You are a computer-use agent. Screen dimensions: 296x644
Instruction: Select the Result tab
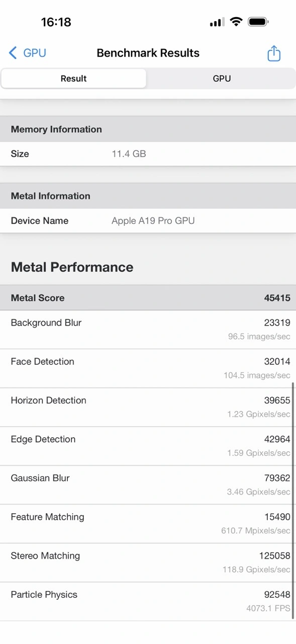pyautogui.click(x=73, y=78)
